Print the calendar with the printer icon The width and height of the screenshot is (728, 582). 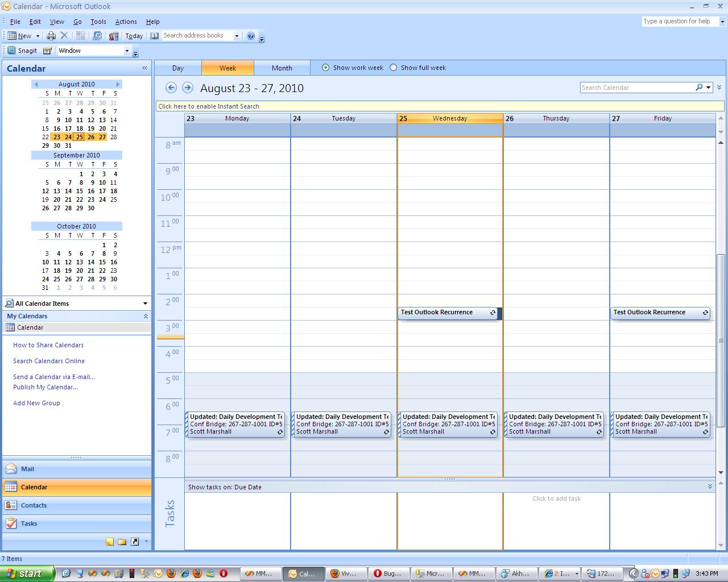point(51,36)
